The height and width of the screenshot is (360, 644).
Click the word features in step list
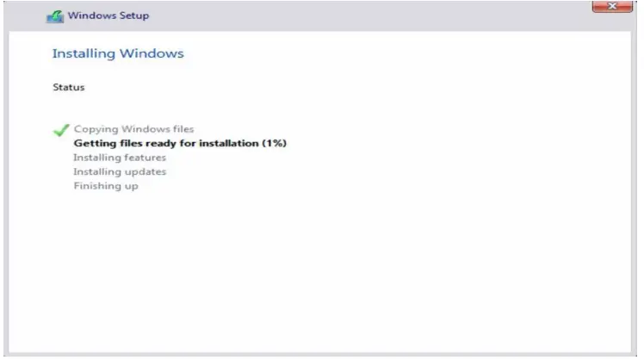145,158
